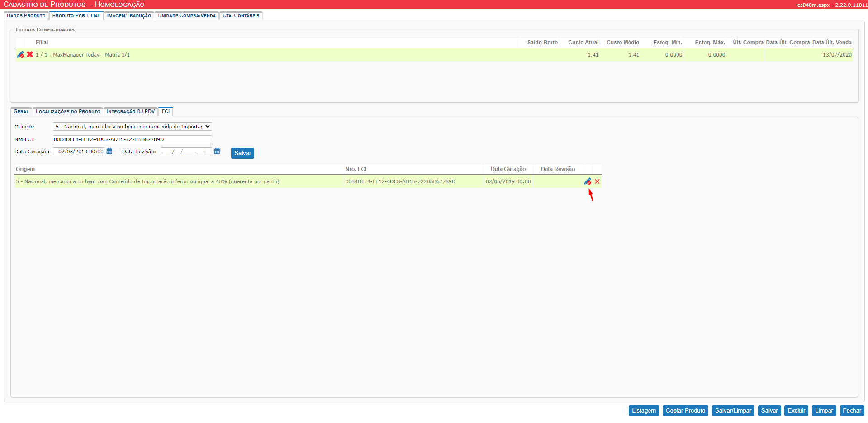Click the Nro. FCI column header
The width and height of the screenshot is (868, 423).
[x=356, y=169]
